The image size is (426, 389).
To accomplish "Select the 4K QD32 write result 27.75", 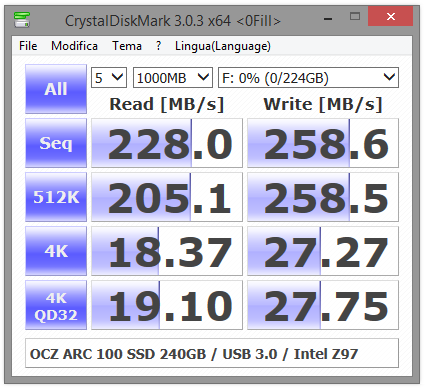I will (x=323, y=305).
